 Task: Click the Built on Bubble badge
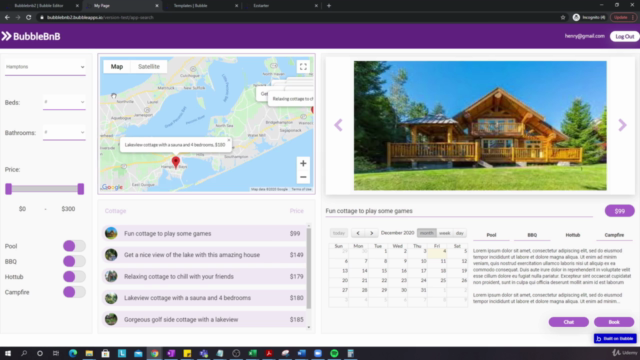(x=615, y=338)
